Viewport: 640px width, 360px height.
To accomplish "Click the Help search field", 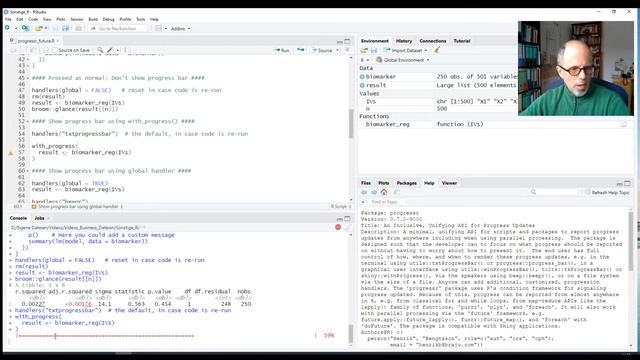I will tap(554, 192).
